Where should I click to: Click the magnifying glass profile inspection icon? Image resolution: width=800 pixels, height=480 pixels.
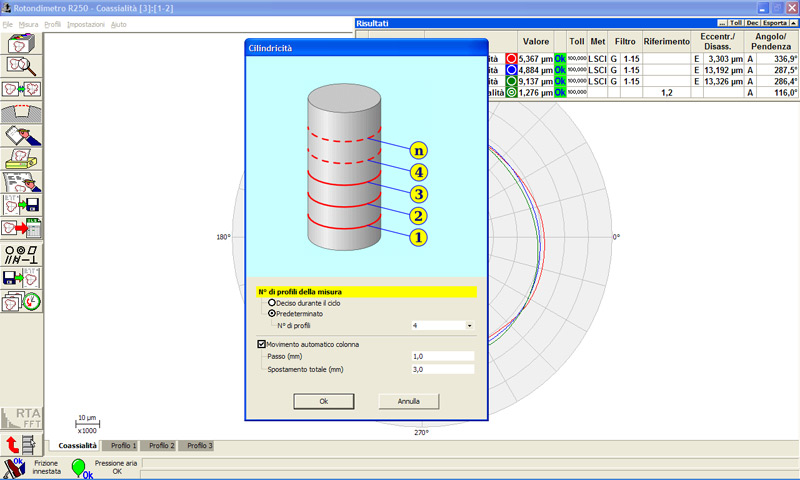click(x=21, y=66)
